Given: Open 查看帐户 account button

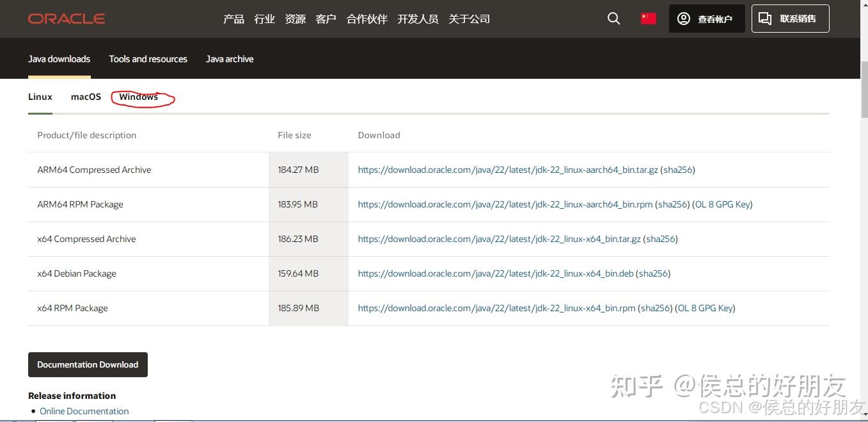Looking at the screenshot, I should (707, 19).
